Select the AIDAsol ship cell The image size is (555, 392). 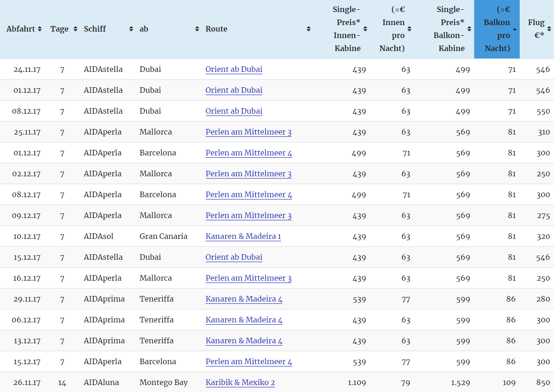pos(98,236)
